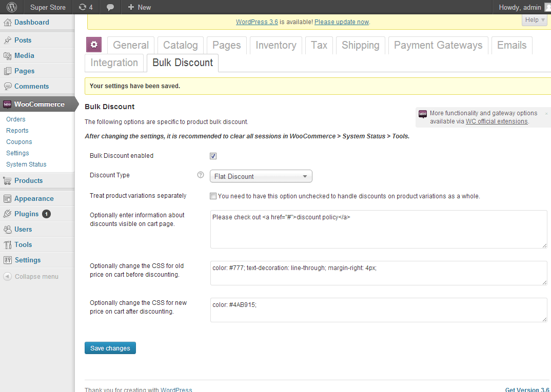This screenshot has height=392, width=551.
Task: Click the Save changes button
Action: pos(110,348)
